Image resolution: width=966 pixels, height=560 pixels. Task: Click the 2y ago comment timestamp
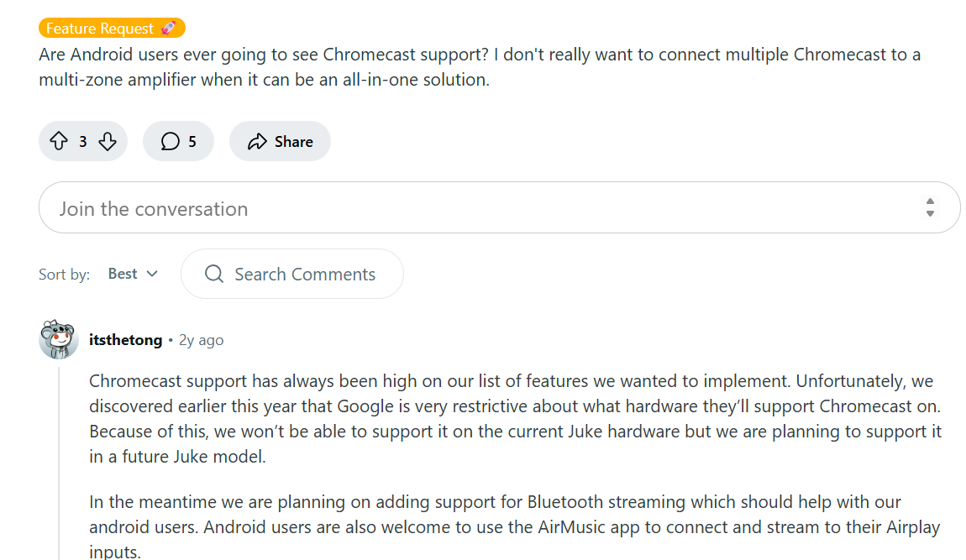pyautogui.click(x=202, y=340)
